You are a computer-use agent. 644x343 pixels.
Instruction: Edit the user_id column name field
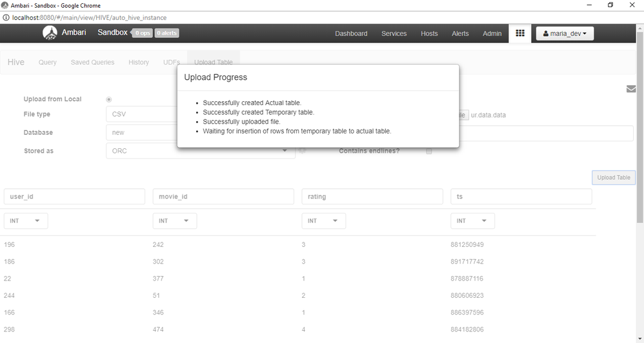pos(74,197)
